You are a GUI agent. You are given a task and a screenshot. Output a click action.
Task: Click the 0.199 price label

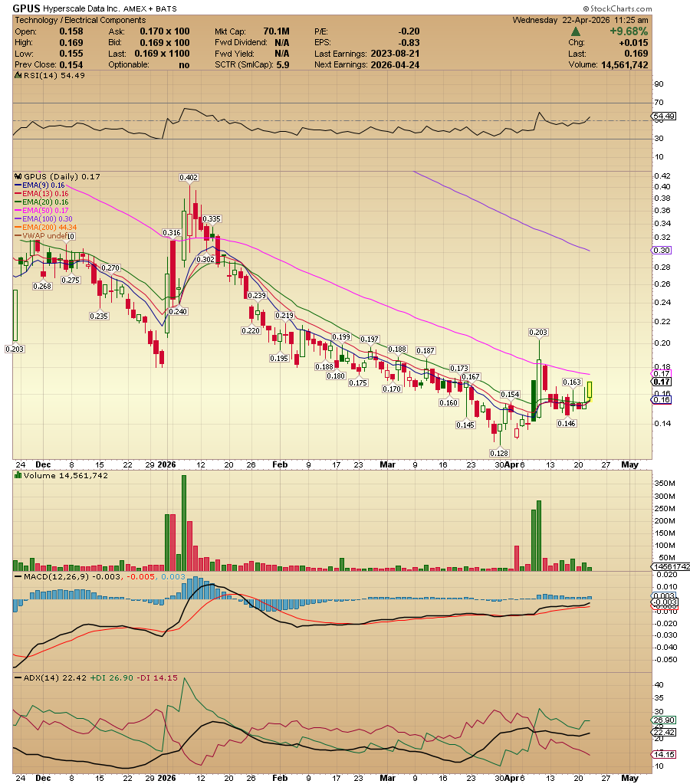(341, 337)
